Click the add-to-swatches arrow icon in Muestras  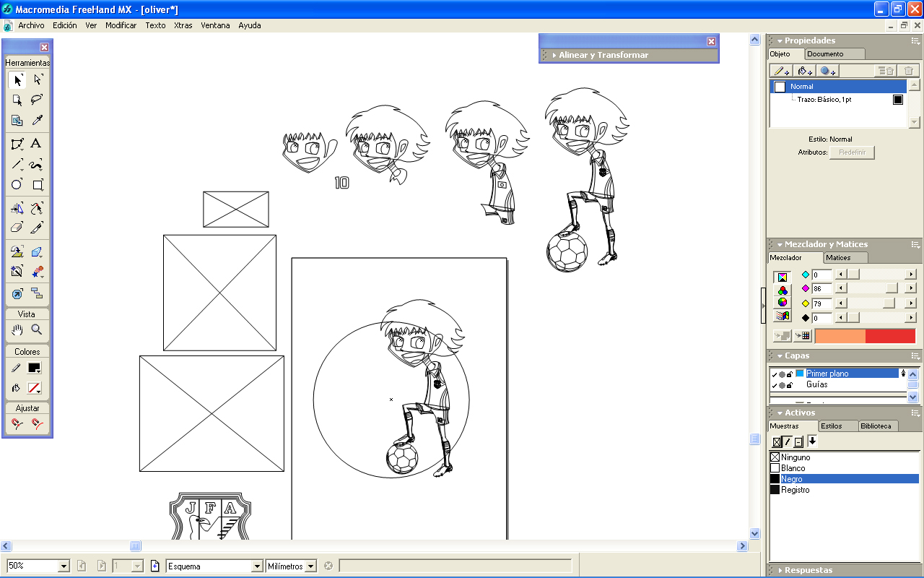point(812,441)
